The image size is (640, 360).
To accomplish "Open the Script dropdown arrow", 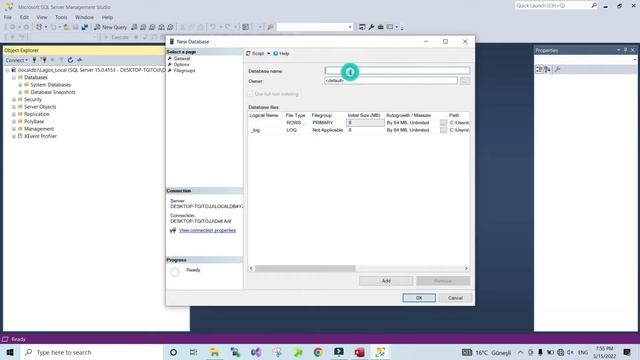I will tap(269, 53).
